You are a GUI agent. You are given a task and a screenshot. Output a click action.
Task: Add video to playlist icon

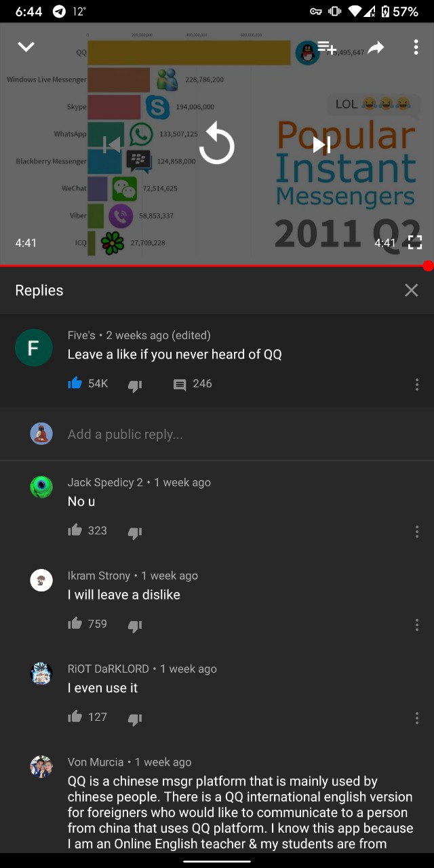pos(327,47)
